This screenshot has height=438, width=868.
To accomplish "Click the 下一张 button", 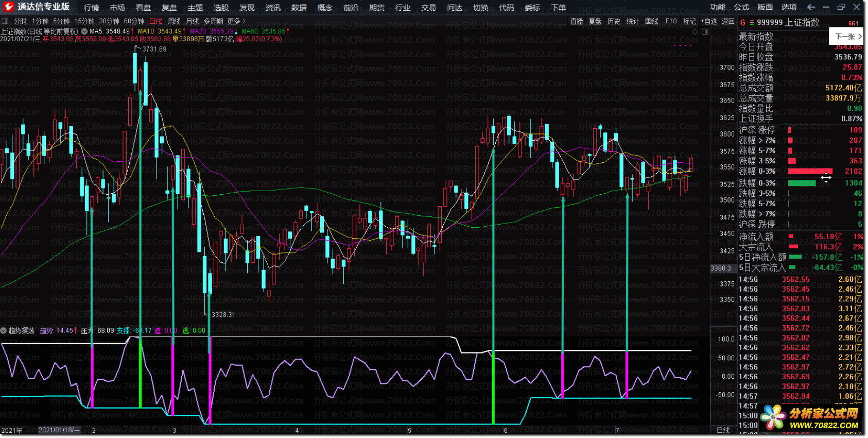I will (x=847, y=37).
